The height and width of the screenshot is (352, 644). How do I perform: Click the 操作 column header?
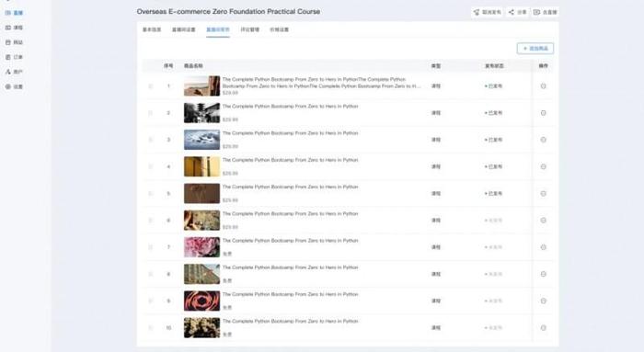click(544, 65)
